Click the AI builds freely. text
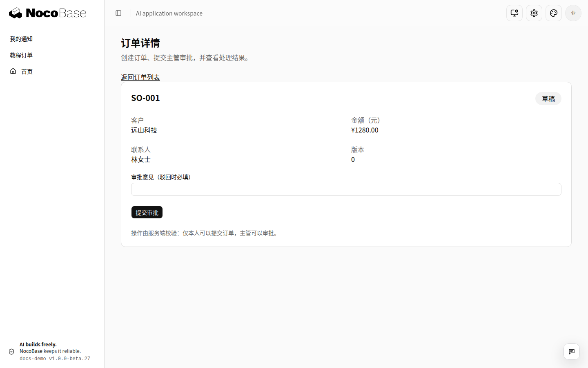 point(38,344)
